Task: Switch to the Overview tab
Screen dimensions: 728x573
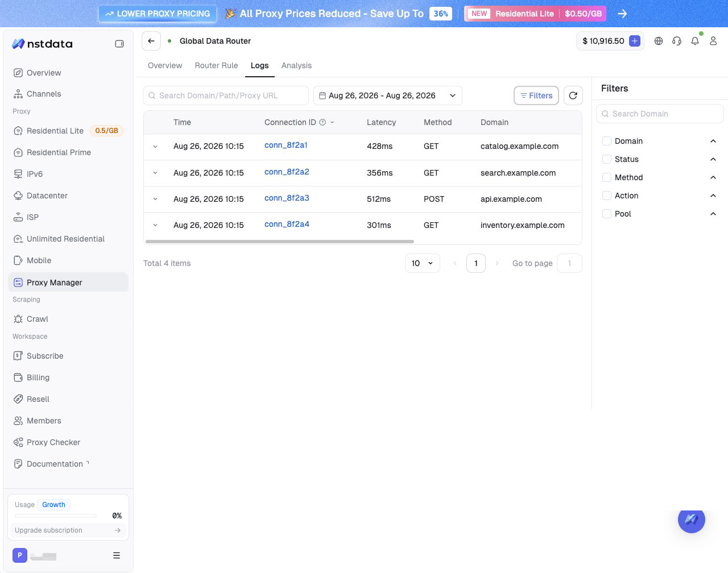Action: pyautogui.click(x=165, y=65)
